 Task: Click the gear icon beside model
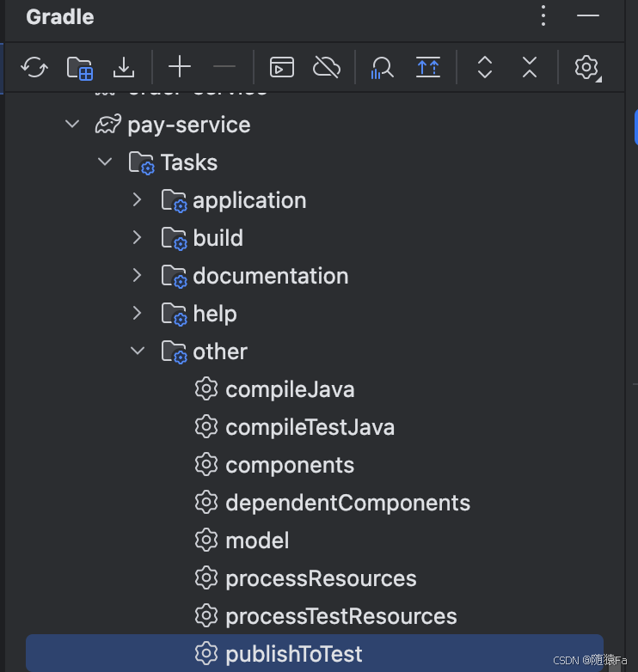click(206, 540)
